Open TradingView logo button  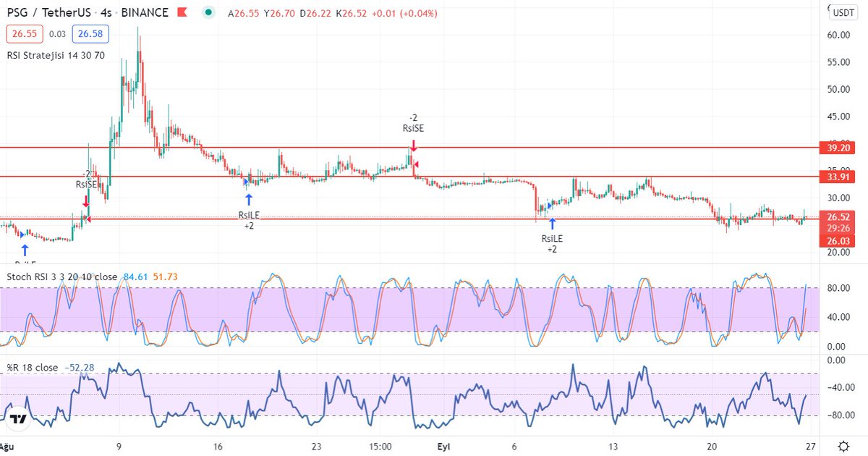point(19,418)
